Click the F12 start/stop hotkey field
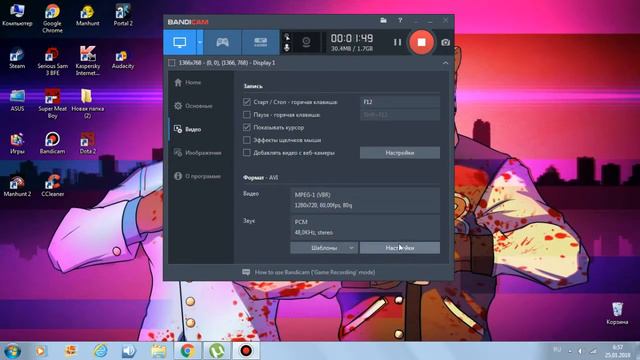640x360 pixels. tap(400, 102)
